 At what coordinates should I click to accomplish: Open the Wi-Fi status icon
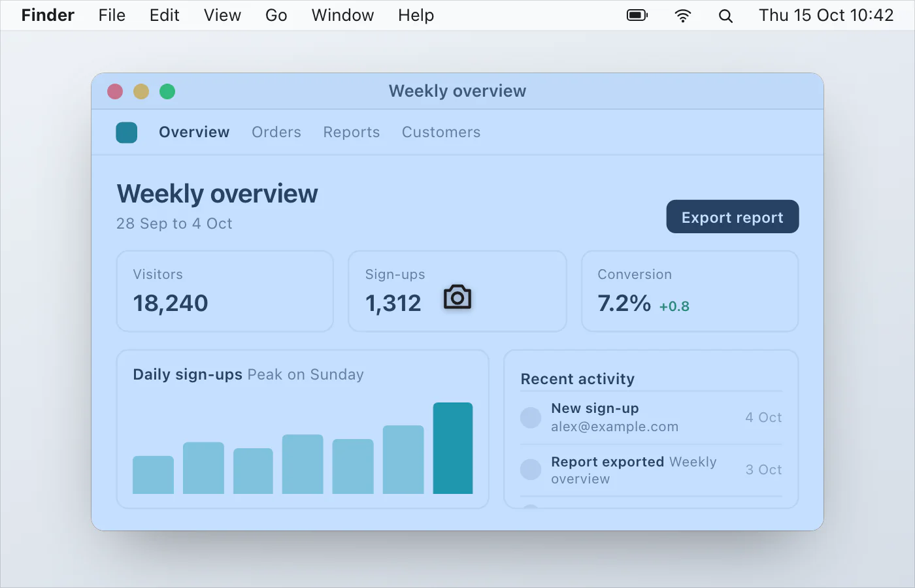pyautogui.click(x=683, y=16)
